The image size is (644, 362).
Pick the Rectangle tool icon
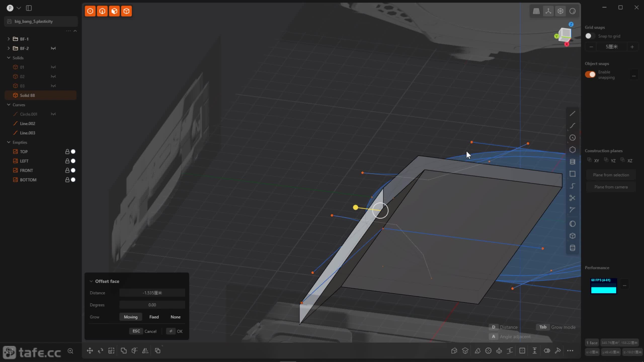click(572, 174)
